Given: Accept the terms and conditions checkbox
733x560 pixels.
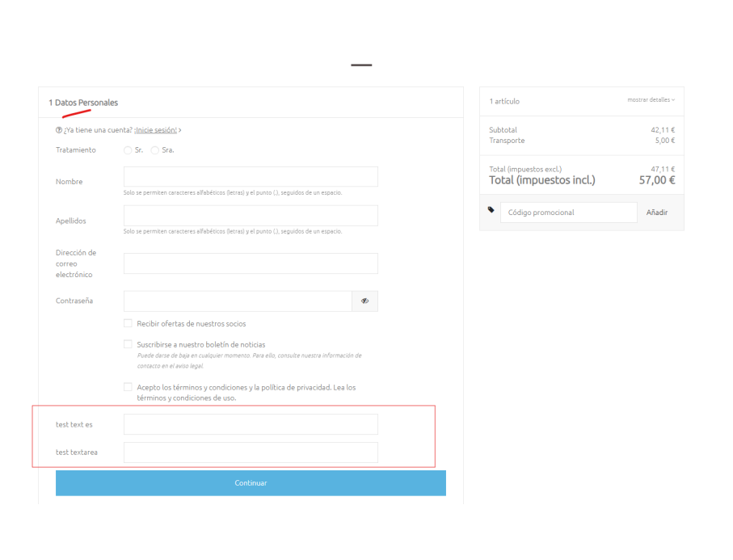Looking at the screenshot, I should [x=128, y=386].
